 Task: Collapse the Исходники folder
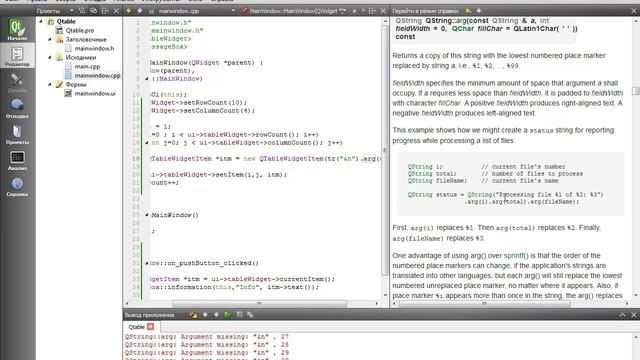(x=50, y=58)
